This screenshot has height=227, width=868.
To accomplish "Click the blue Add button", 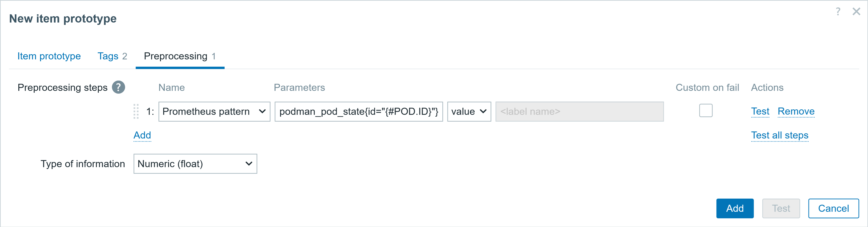I will pos(735,208).
